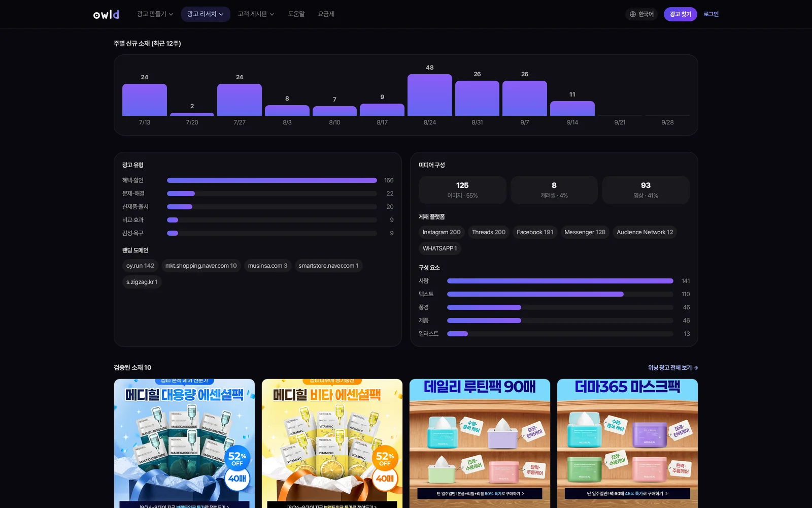Open the 더마365 마스크팩 ad thumbnail
The image size is (812, 508).
tap(627, 443)
